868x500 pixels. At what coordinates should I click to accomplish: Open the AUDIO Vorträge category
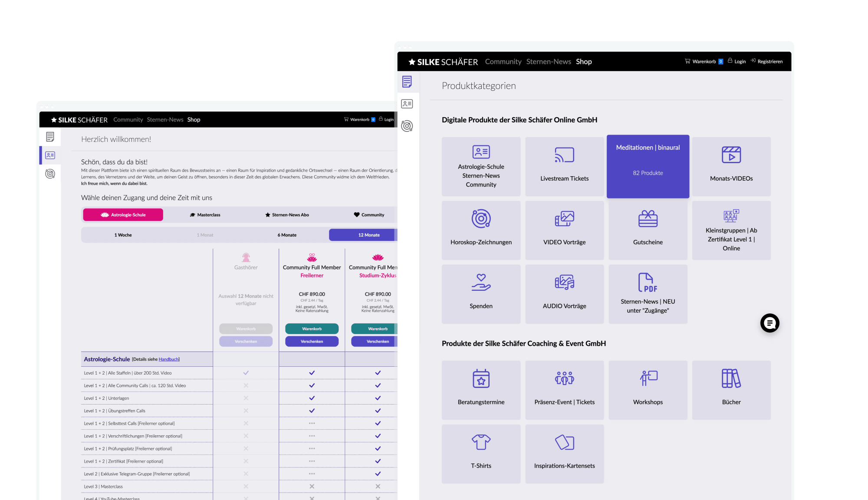click(x=564, y=294)
